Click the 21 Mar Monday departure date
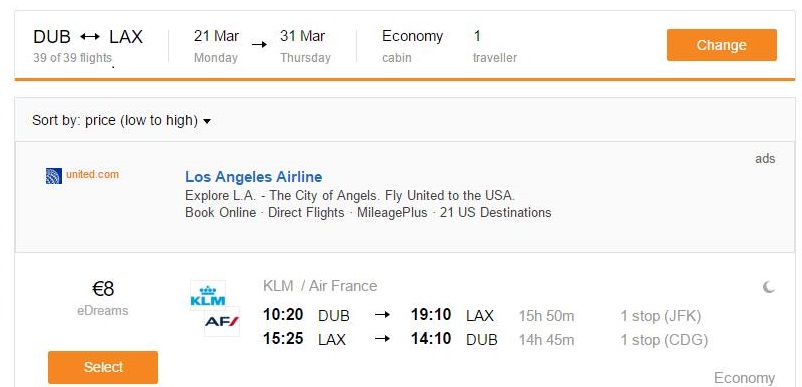Image resolution: width=802 pixels, height=387 pixels. tap(216, 45)
